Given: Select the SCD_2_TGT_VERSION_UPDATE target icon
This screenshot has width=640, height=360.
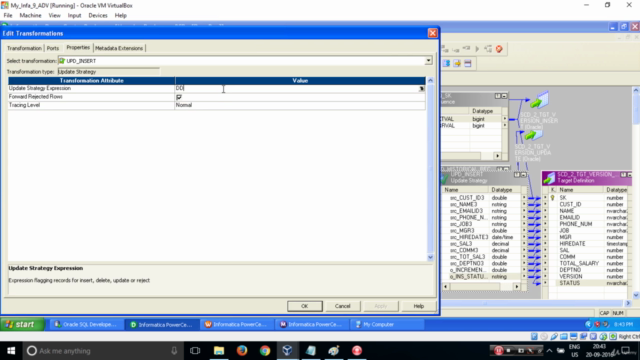Looking at the screenshot, I should (533, 136).
